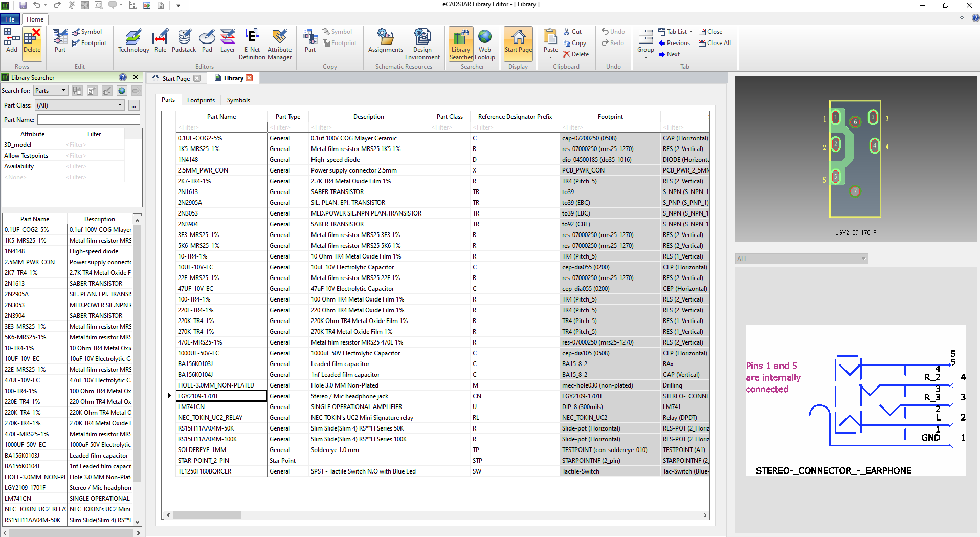
Task: Open Web Lookup
Action: pyautogui.click(x=484, y=44)
